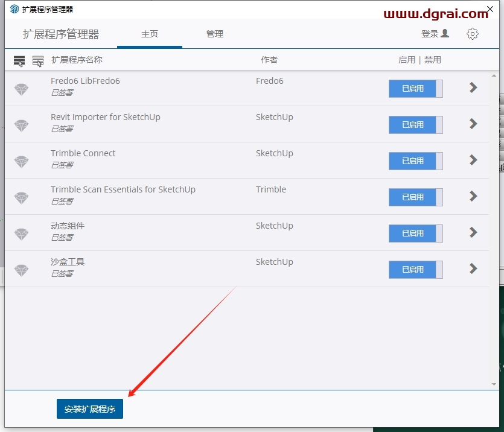504x432 pixels.
Task: Toggle 已启用 switch for 沙盒工具
Action: (416, 270)
